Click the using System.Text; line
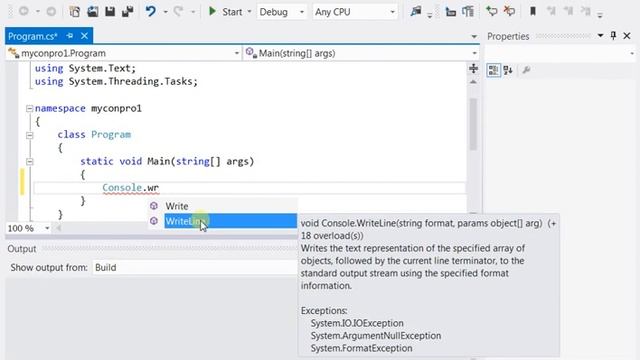 pyautogui.click(x=85, y=68)
